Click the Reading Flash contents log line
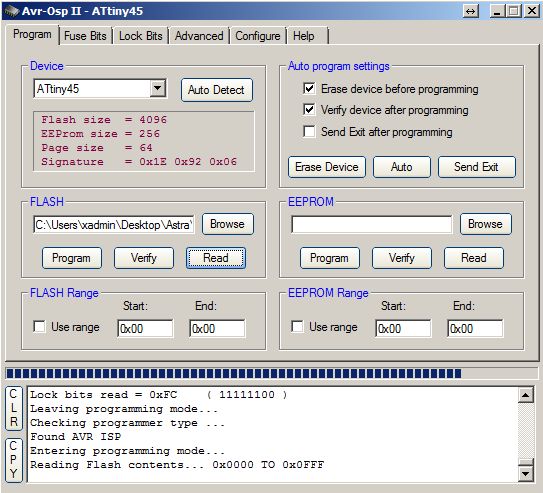This screenshot has height=493, width=543. click(x=177, y=465)
